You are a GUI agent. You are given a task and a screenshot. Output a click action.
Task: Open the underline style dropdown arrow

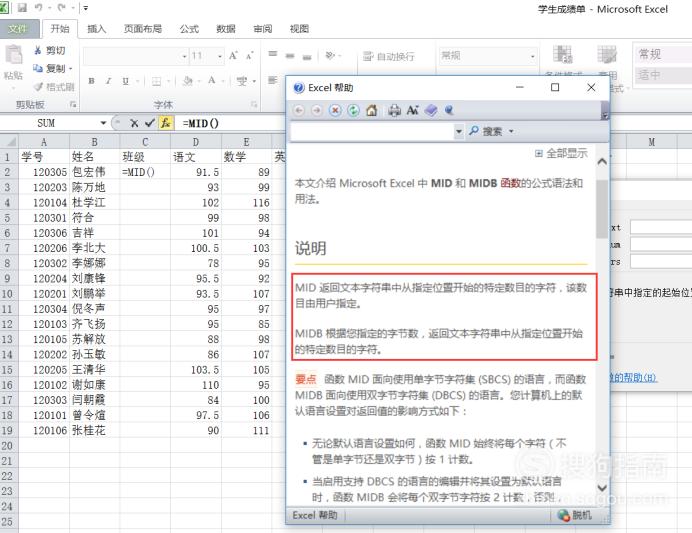tap(137, 81)
